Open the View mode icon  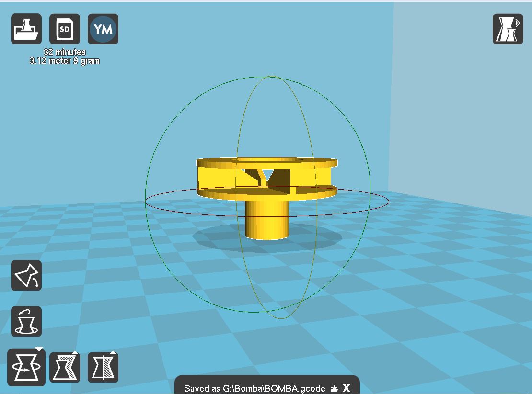(508, 29)
